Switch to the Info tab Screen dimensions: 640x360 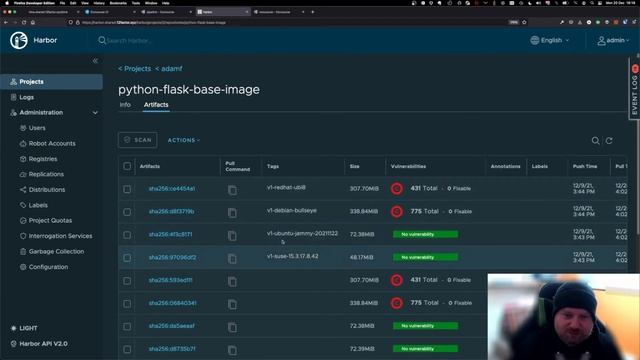[x=125, y=105]
